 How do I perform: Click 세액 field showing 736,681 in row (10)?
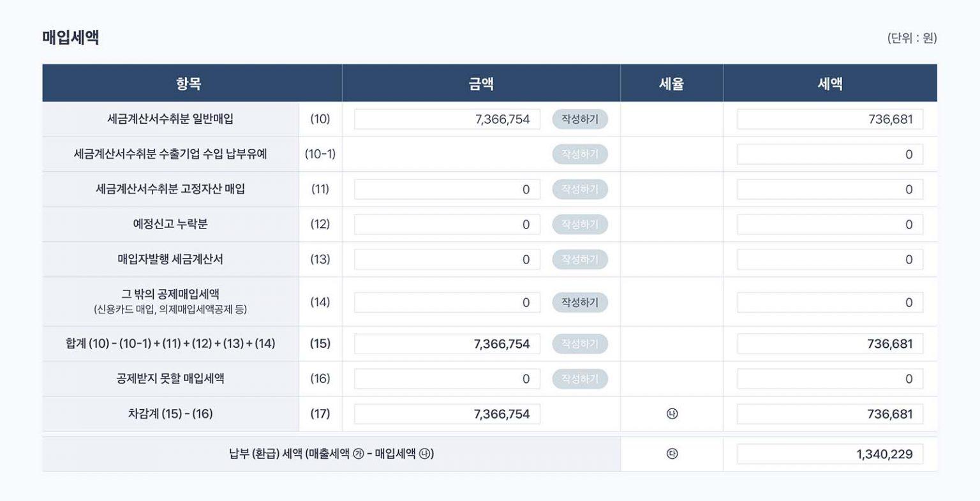pyautogui.click(x=829, y=119)
